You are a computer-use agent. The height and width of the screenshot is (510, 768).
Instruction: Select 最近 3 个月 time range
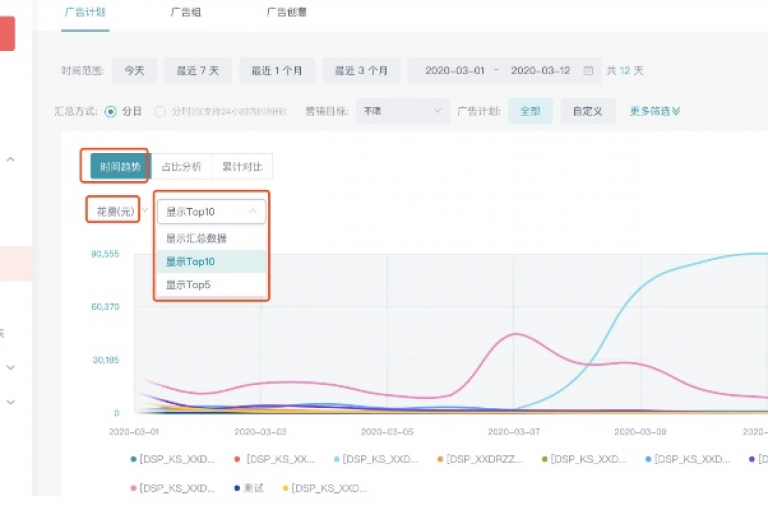point(361,71)
